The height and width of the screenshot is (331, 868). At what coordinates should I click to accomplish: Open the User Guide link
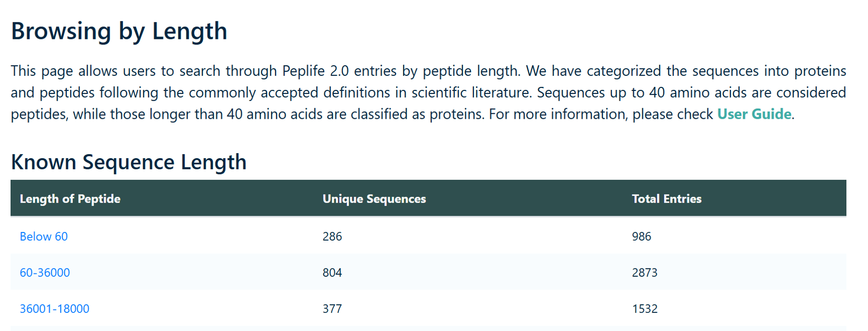[754, 114]
